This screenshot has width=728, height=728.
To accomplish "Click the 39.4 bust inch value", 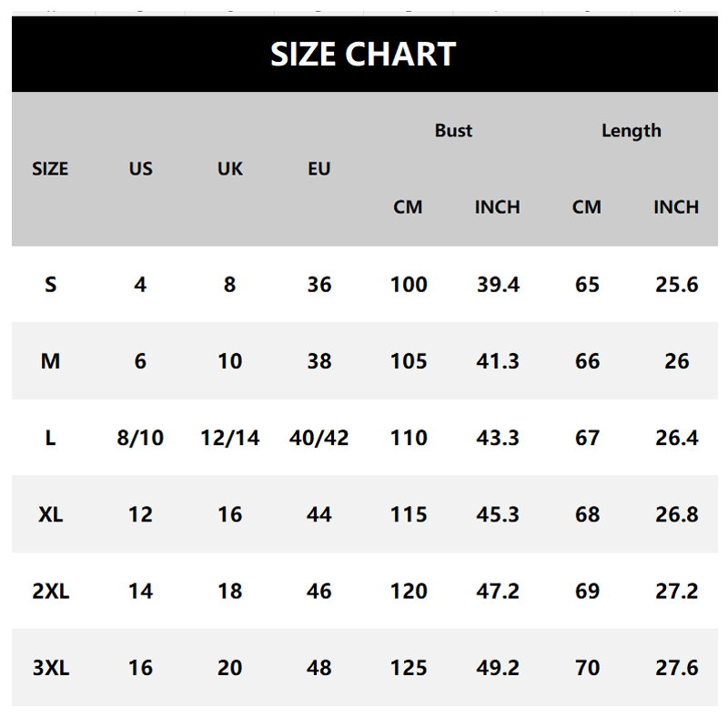I will [498, 284].
